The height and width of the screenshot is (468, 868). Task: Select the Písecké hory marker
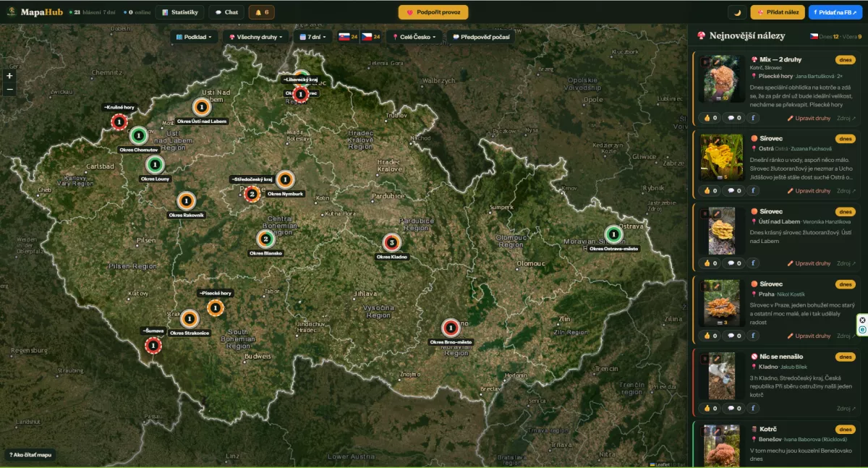pos(215,307)
